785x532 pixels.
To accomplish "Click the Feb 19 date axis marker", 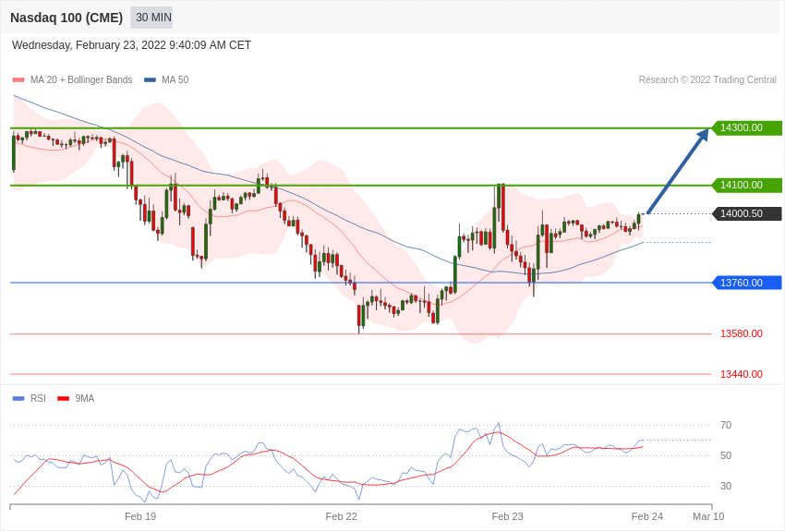I will click(140, 516).
